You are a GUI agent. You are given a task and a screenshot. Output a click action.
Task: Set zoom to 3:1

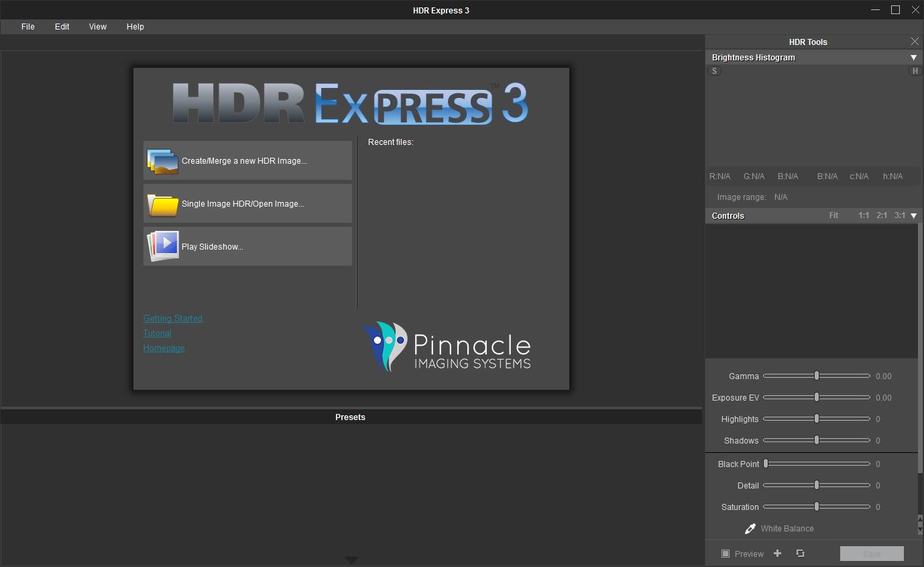coord(900,216)
